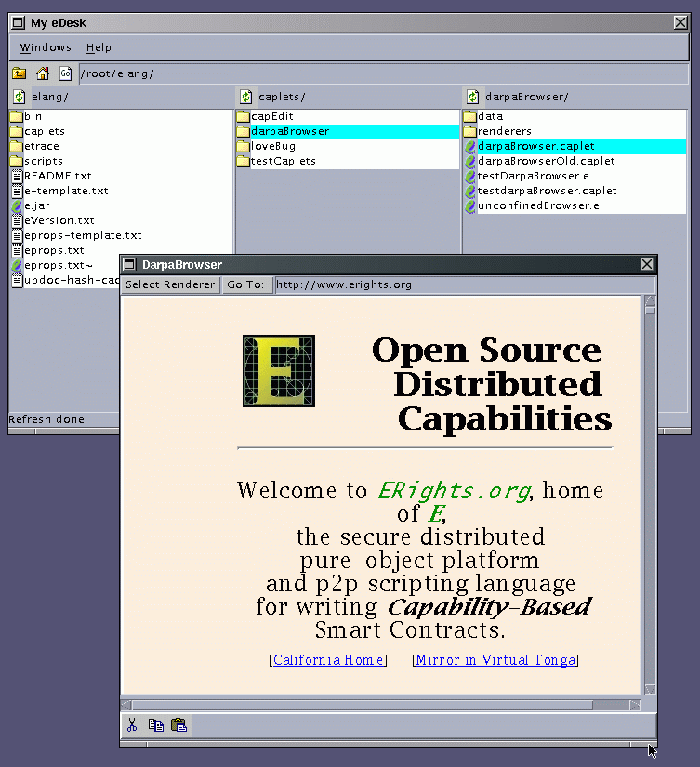Click the up-directory folder icon
This screenshot has width=700, height=767.
[x=19, y=73]
